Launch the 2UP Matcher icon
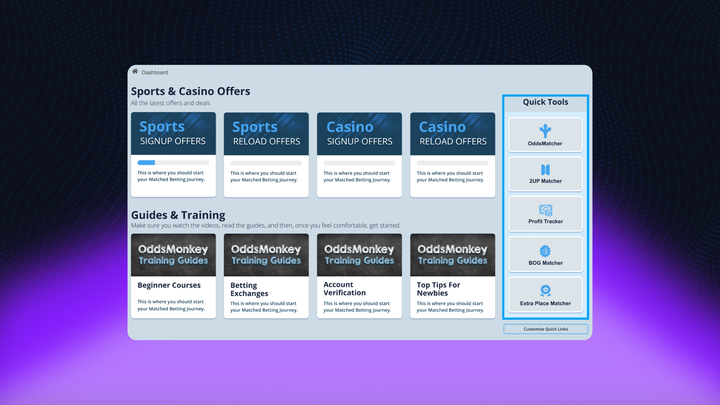The image size is (720, 405). [x=545, y=170]
